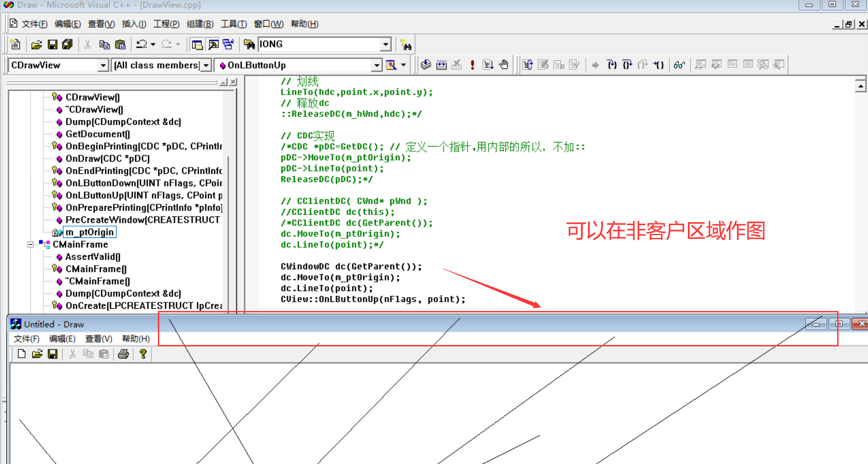Open the 帮助(H) menu in Visual C++
Viewport: 868px width, 464px height.
point(304,24)
